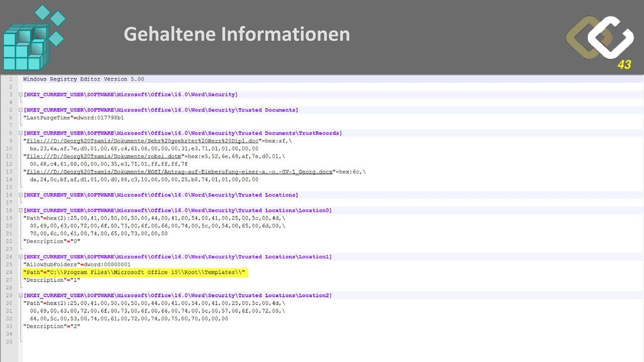Open the Sehr%20geehrter%20Herr%20Dipl.doc file link
Image resolution: width=644 pixels, height=362 pixels.
coord(143,141)
